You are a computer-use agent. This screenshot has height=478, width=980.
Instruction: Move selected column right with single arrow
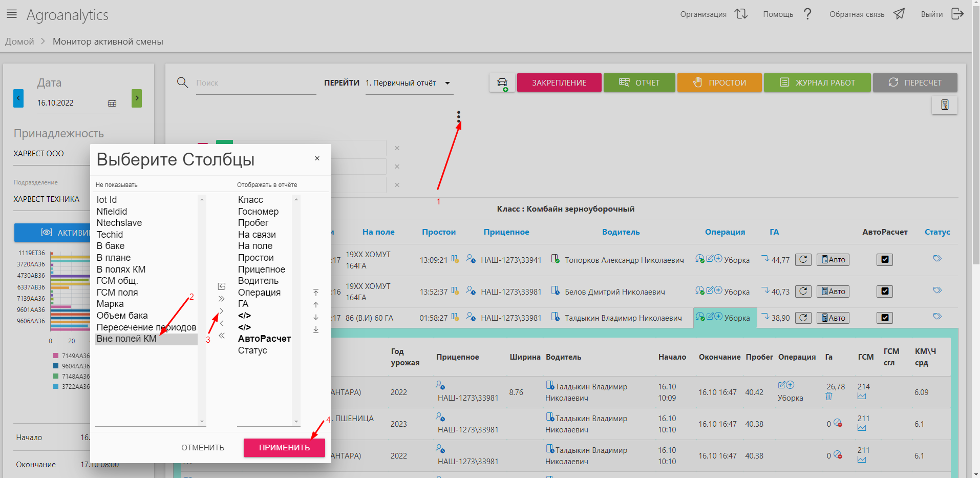click(x=222, y=311)
